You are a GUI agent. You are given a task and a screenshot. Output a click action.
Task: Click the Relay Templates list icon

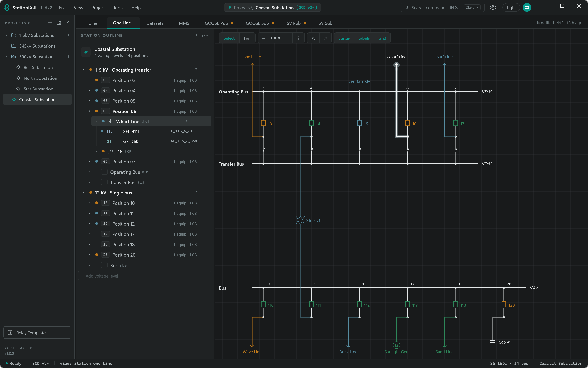[10, 332]
